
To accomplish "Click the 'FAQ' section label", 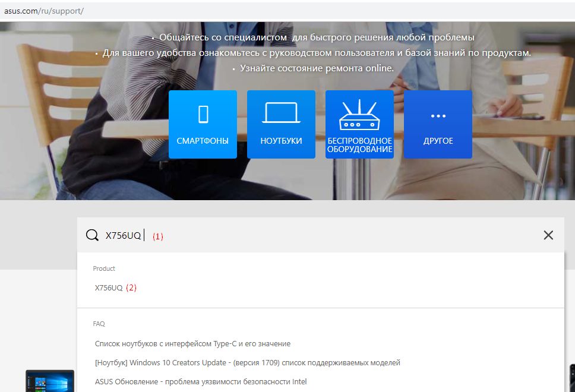I will coord(99,324).
